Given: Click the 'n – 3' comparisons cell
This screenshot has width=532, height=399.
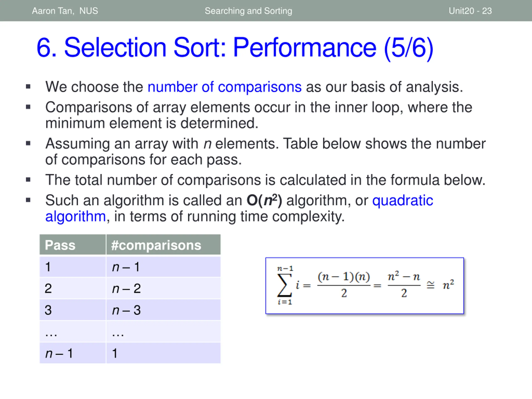Looking at the screenshot, I should 163,310.
